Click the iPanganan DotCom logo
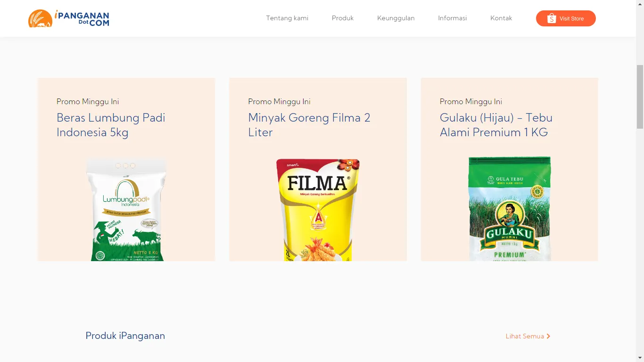644x362 pixels. pyautogui.click(x=69, y=18)
